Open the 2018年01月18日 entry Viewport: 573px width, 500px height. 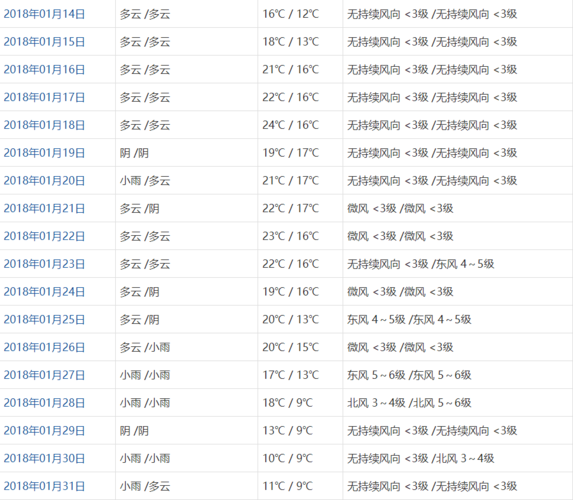[44, 125]
